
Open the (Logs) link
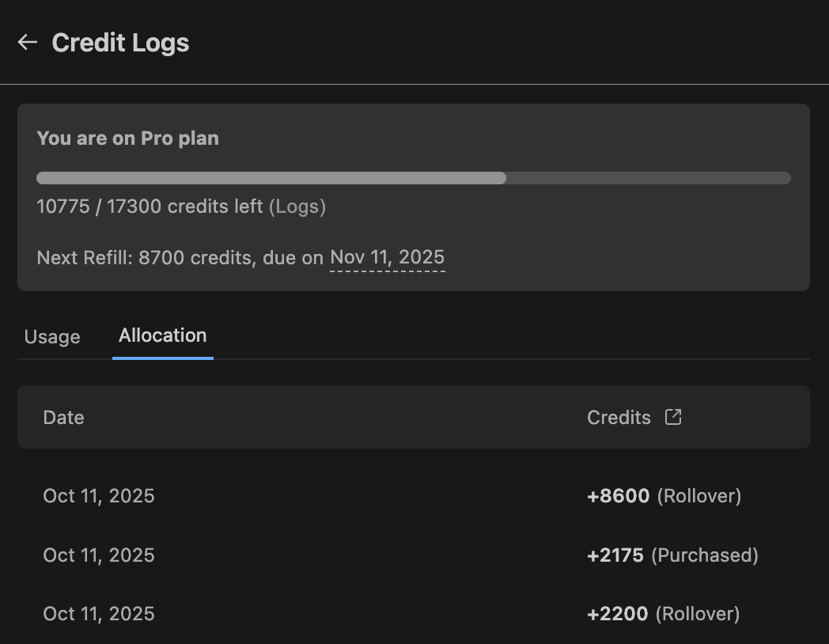point(297,206)
